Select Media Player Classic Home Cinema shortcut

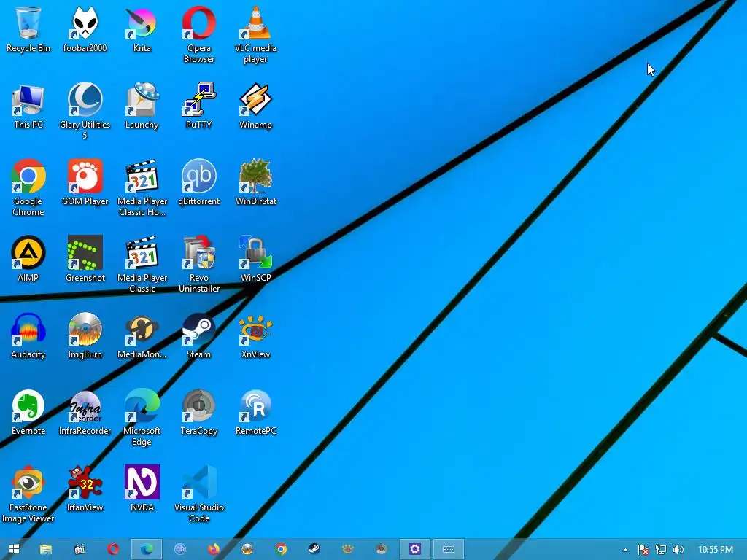(142, 187)
